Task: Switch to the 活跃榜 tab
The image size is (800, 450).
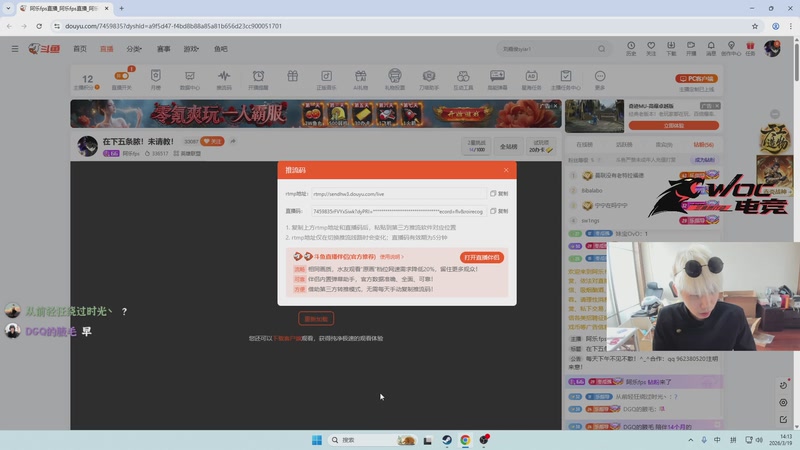Action: coord(624,144)
